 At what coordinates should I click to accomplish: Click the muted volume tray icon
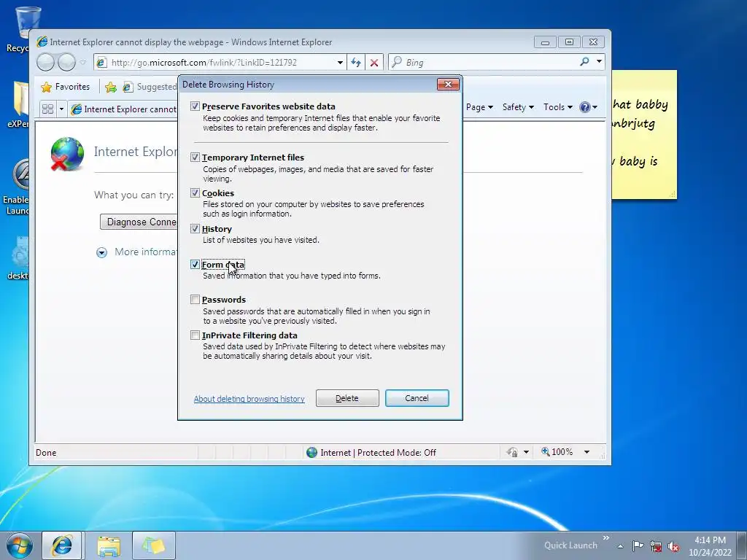pos(673,545)
